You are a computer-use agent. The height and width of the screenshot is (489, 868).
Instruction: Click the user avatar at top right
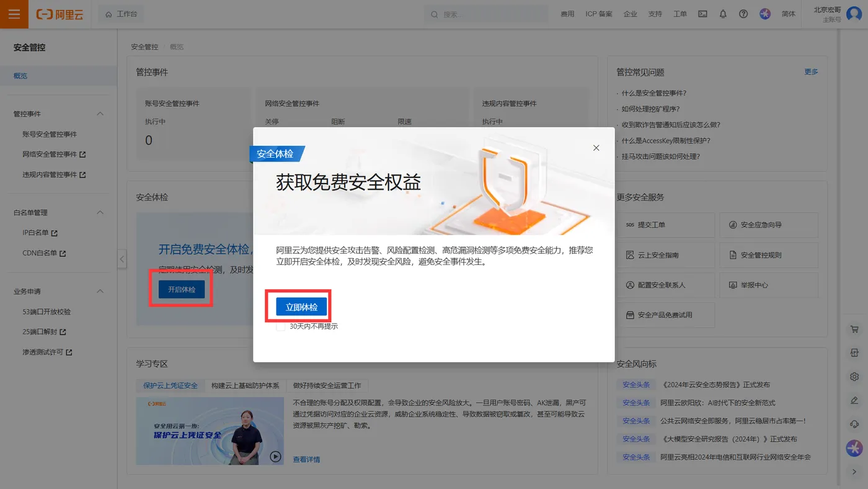point(854,14)
